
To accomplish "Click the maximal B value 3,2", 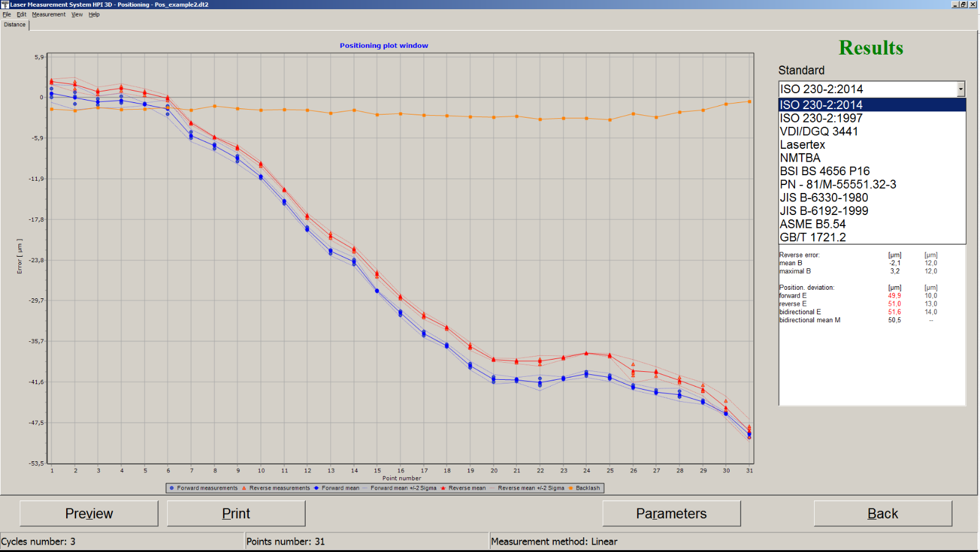I will [895, 271].
